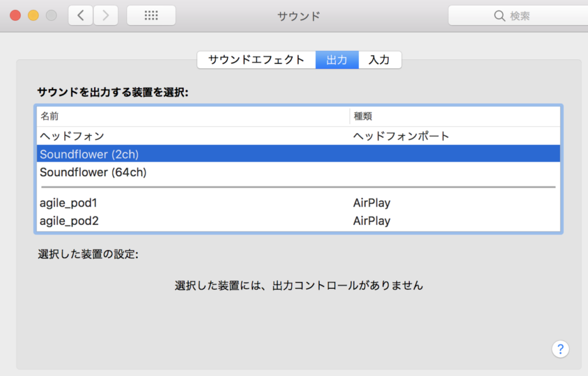Minimize the window with yellow button
This screenshot has width=588, height=376.
coord(33,15)
